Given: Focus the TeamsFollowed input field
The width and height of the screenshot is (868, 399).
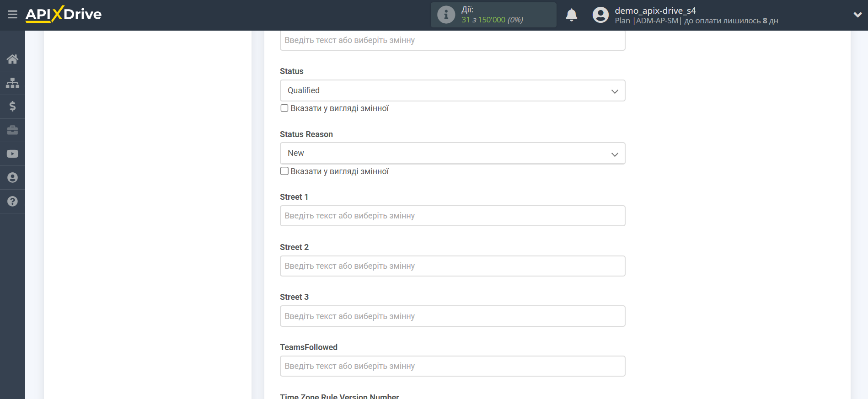Looking at the screenshot, I should [x=452, y=366].
